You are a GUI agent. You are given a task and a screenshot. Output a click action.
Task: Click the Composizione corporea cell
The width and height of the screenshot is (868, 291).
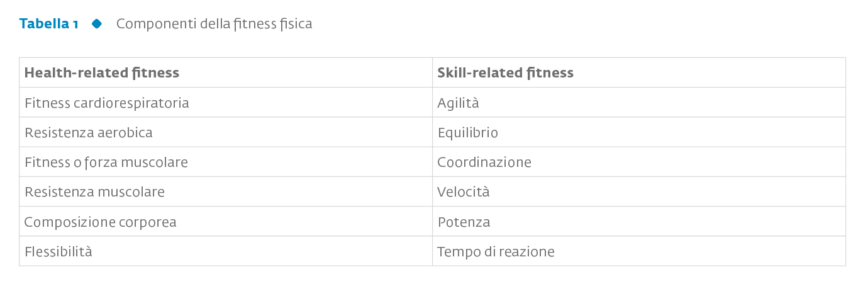click(226, 222)
